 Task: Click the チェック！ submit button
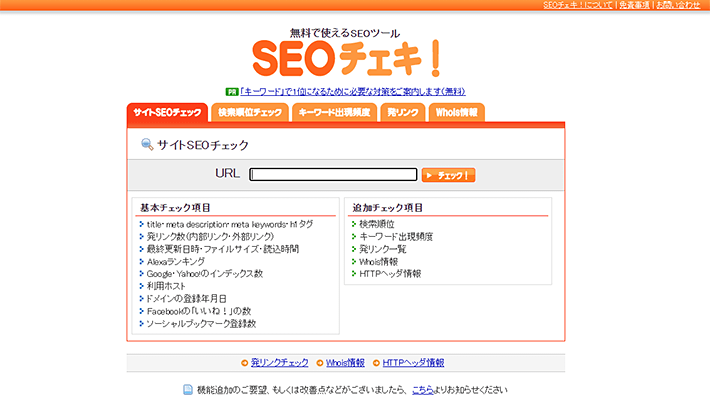(x=448, y=175)
